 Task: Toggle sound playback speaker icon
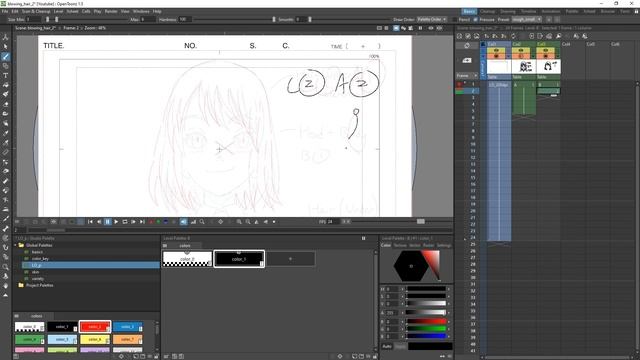click(184, 222)
